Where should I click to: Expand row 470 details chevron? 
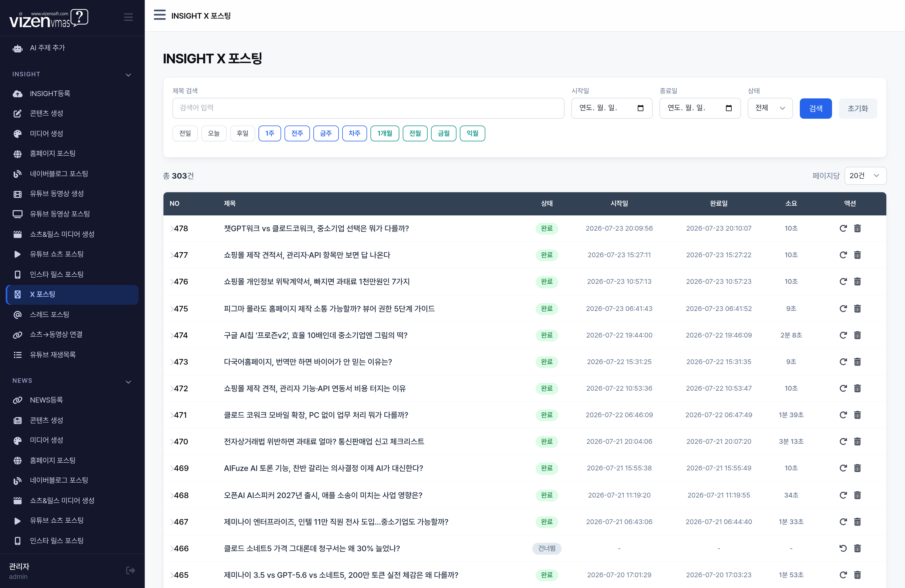[171, 442]
